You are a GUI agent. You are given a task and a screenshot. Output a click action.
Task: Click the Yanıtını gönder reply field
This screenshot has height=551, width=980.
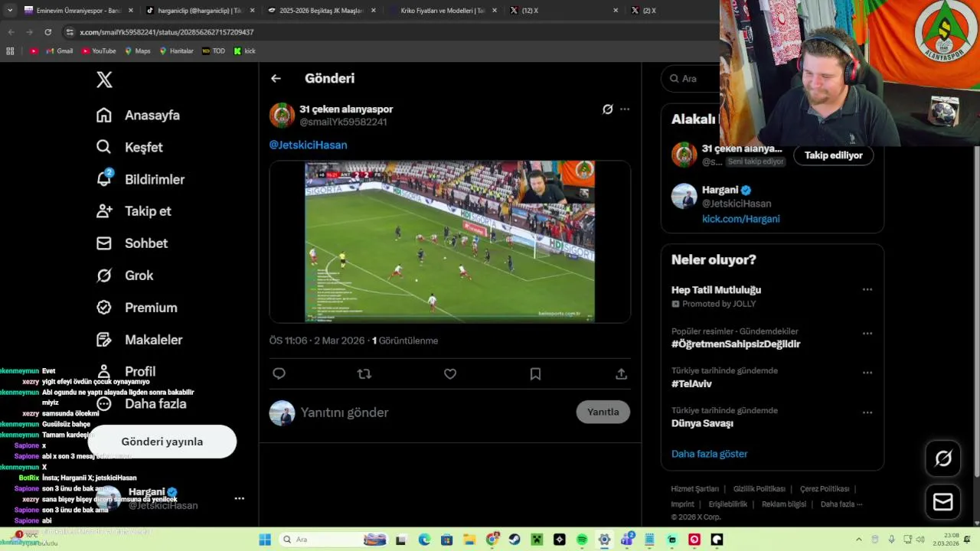click(x=433, y=412)
